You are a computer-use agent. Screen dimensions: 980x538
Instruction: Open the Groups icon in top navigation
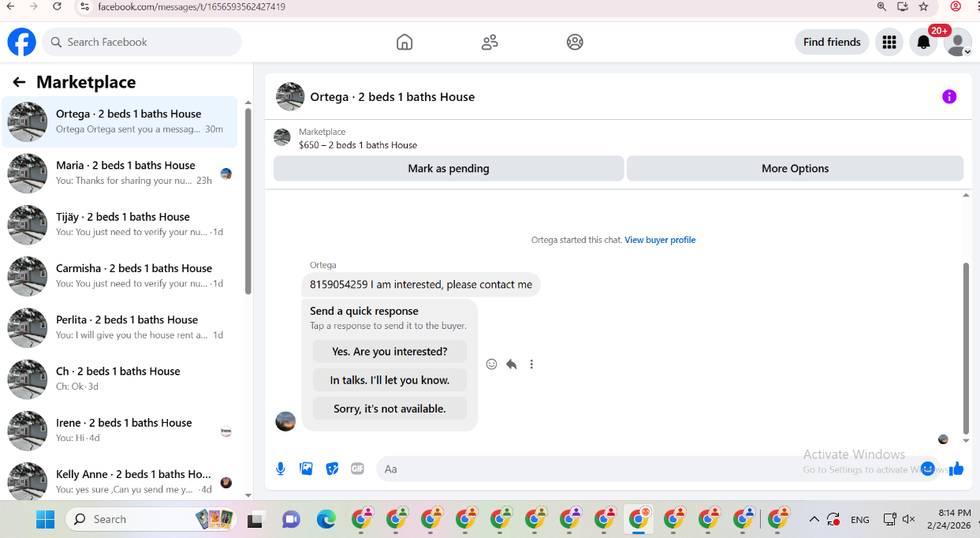[575, 42]
